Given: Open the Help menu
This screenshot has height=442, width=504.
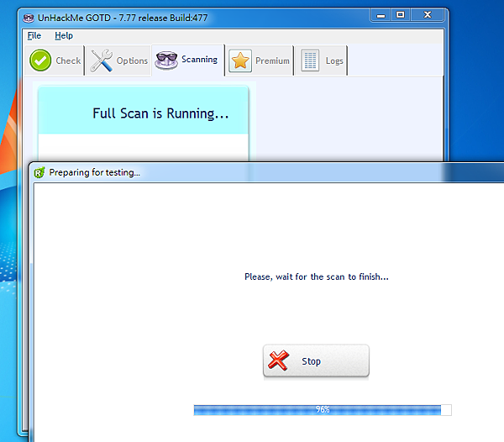Looking at the screenshot, I should click(x=64, y=35).
